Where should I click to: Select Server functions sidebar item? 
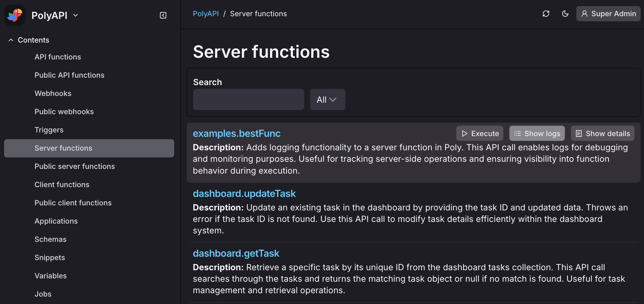(x=89, y=148)
